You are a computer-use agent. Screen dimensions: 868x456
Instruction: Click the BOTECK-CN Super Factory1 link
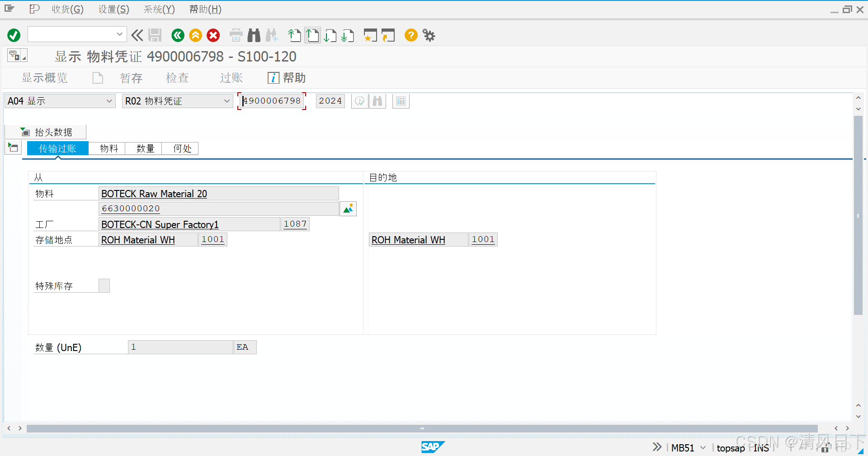(x=160, y=224)
